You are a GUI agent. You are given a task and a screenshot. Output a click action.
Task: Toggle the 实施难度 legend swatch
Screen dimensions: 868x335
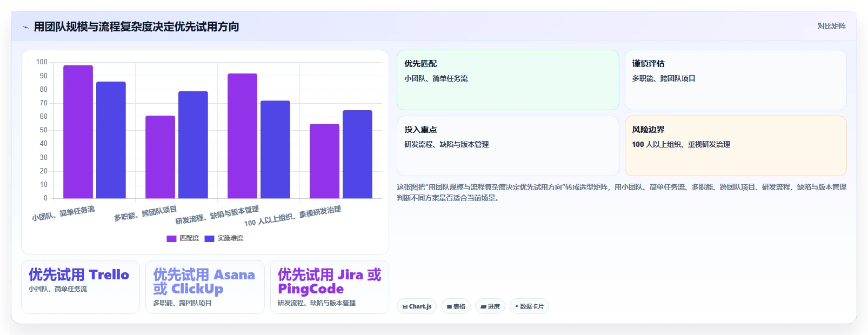tap(209, 238)
